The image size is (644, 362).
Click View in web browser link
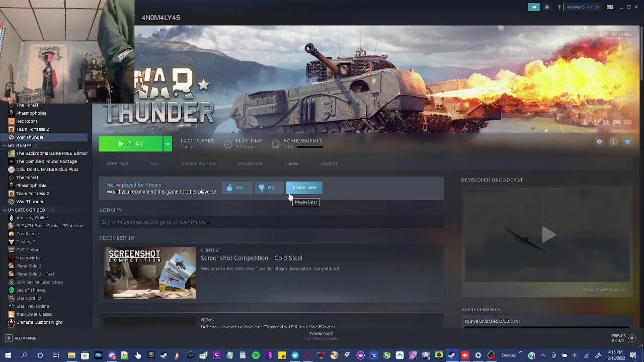pyautogui.click(x=604, y=290)
